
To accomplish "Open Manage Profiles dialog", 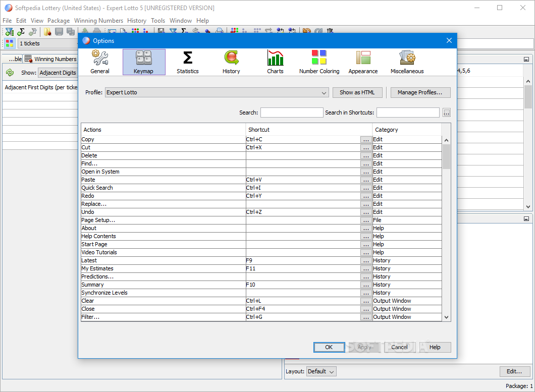I will [x=420, y=92].
